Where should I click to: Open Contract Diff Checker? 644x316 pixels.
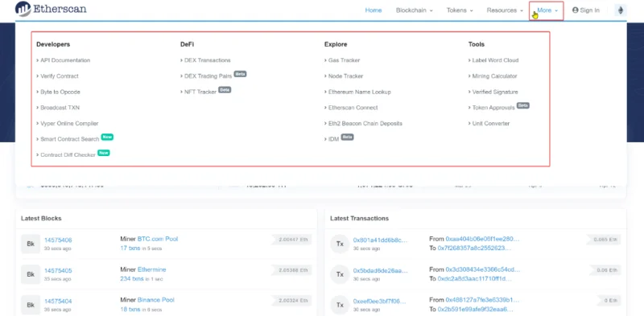(x=68, y=154)
